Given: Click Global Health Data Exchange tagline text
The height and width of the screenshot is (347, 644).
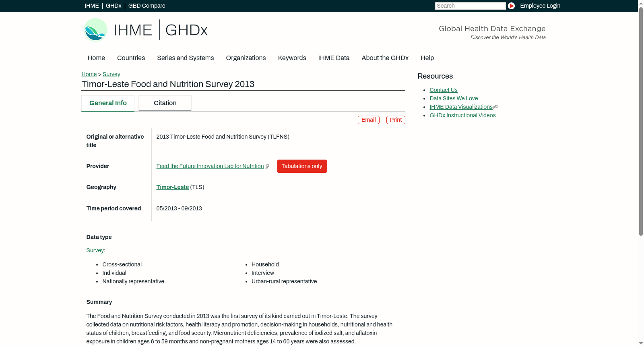Looking at the screenshot, I should coord(492,29).
